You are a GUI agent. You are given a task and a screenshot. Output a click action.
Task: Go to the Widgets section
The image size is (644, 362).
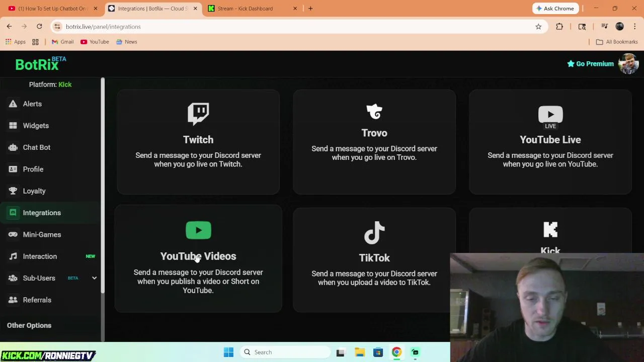click(36, 126)
